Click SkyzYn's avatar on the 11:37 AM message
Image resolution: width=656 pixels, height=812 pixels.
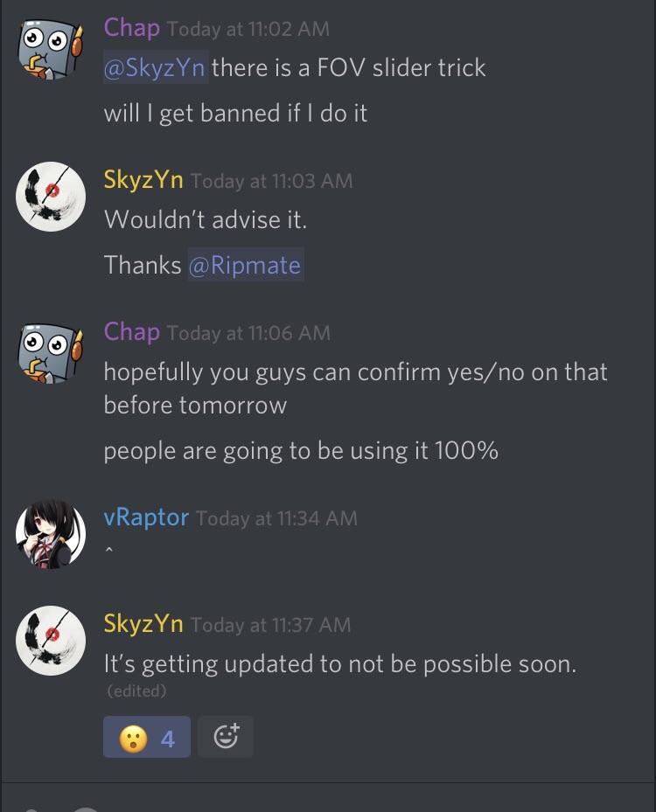click(x=51, y=641)
